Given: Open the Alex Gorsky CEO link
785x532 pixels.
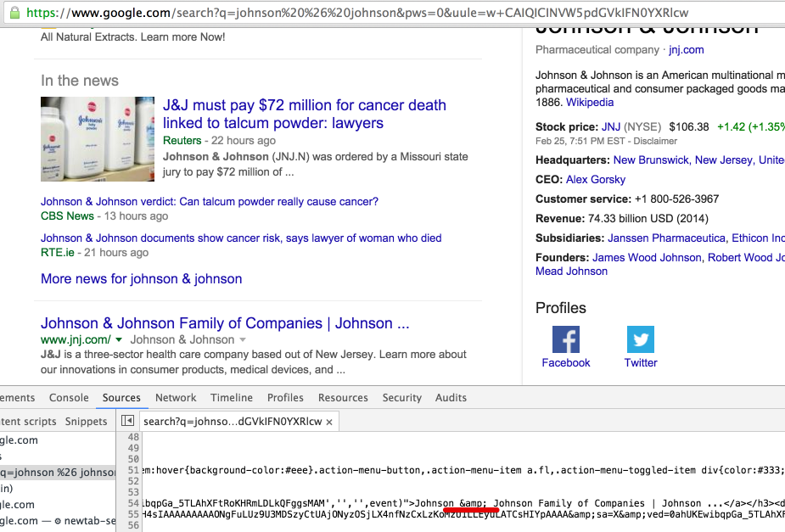Looking at the screenshot, I should 595,180.
